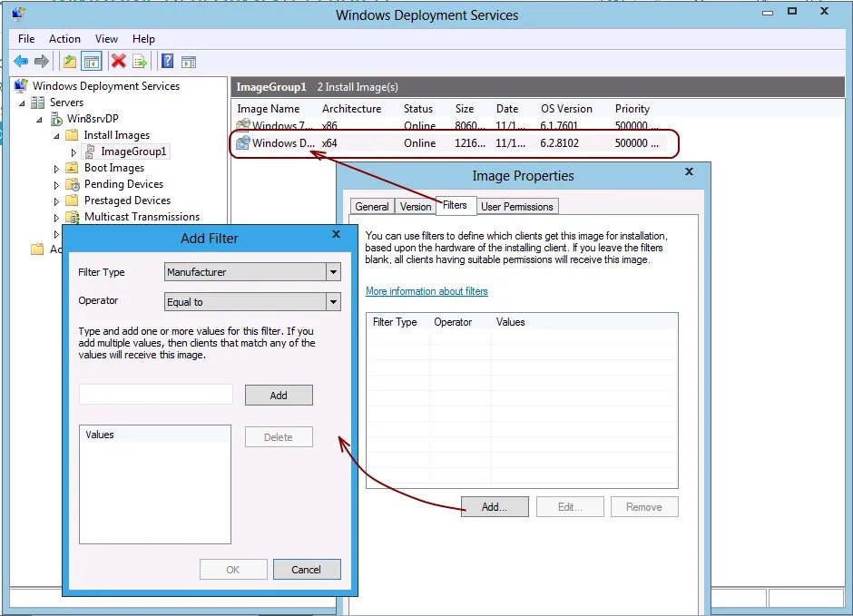This screenshot has width=853, height=616.
Task: Click Filter Type column header in filters list
Action: coord(395,322)
